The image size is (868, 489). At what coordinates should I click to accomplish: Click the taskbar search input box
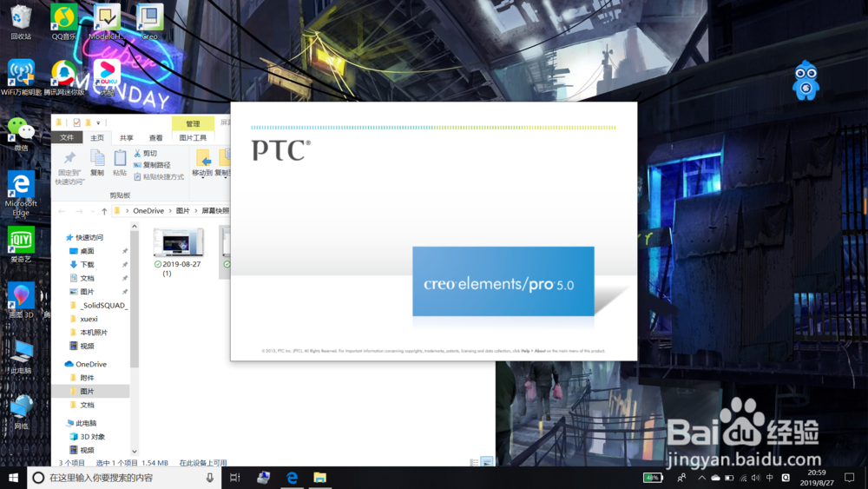(123, 478)
